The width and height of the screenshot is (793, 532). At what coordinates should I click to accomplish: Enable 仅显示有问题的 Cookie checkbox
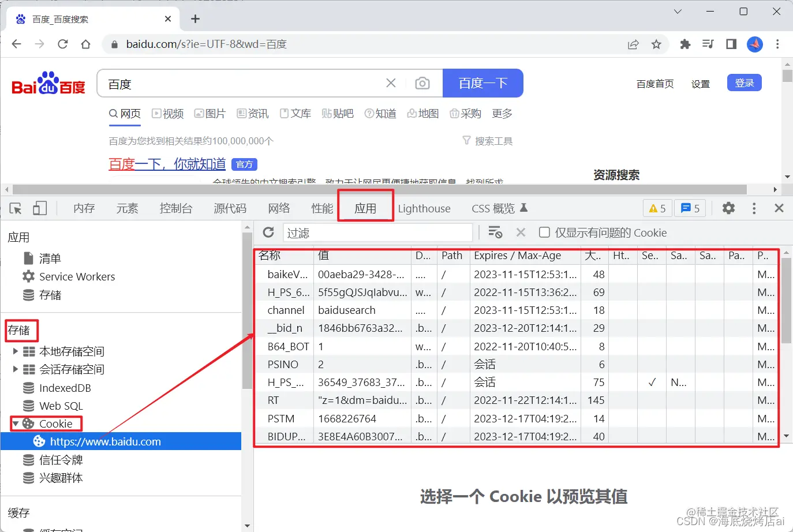click(x=544, y=233)
